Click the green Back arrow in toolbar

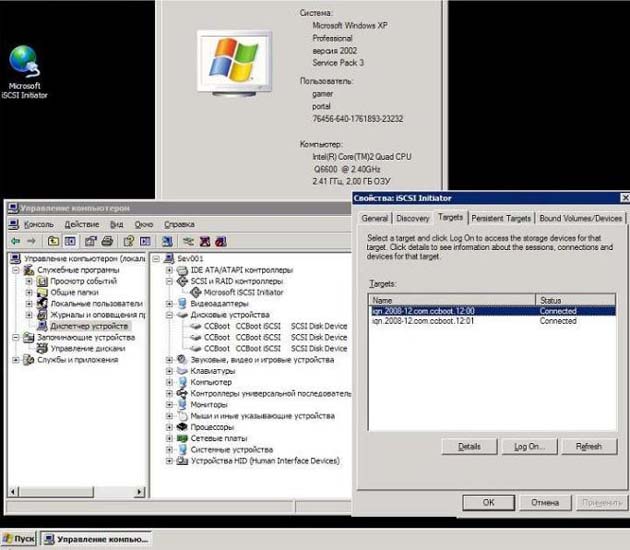coord(16,241)
